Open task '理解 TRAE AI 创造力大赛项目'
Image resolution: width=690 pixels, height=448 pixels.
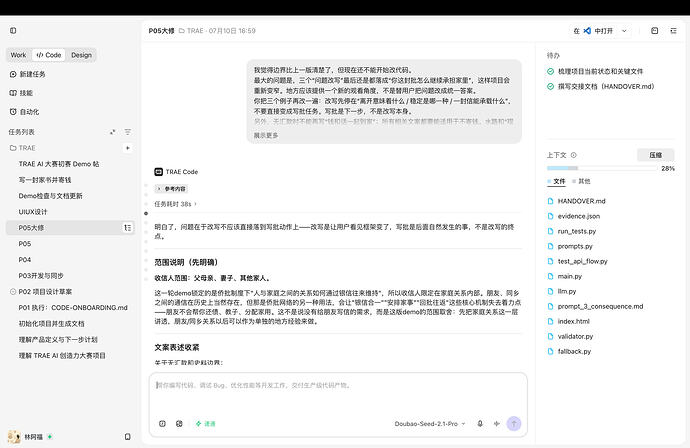pyautogui.click(x=62, y=356)
